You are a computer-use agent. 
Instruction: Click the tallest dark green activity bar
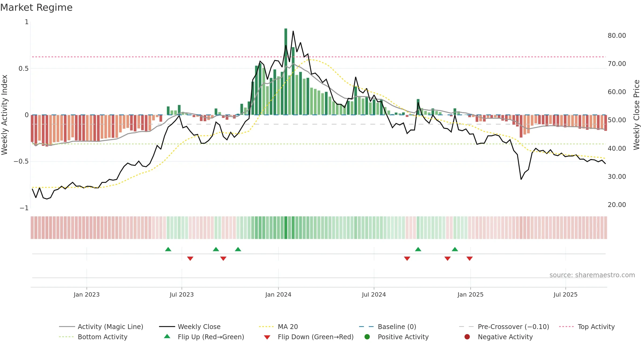(x=286, y=72)
